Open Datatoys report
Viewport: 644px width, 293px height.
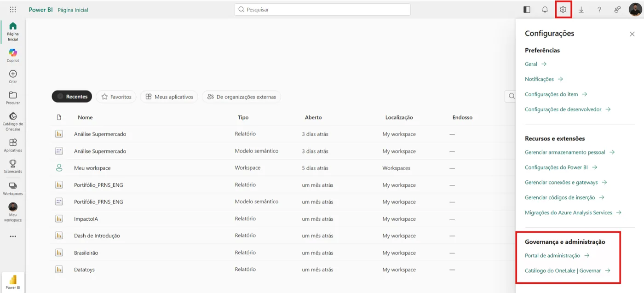pyautogui.click(x=84, y=270)
